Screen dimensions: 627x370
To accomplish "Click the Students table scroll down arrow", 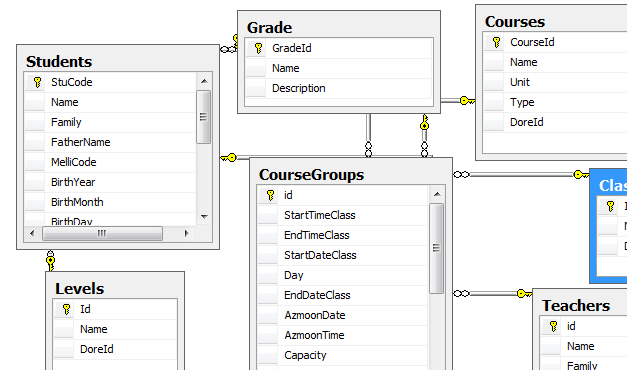I will point(204,217).
